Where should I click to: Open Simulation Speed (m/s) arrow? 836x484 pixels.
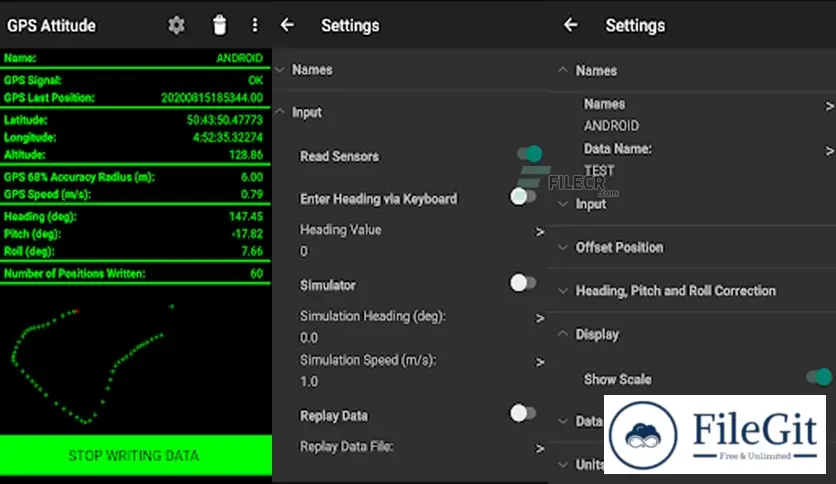(540, 362)
